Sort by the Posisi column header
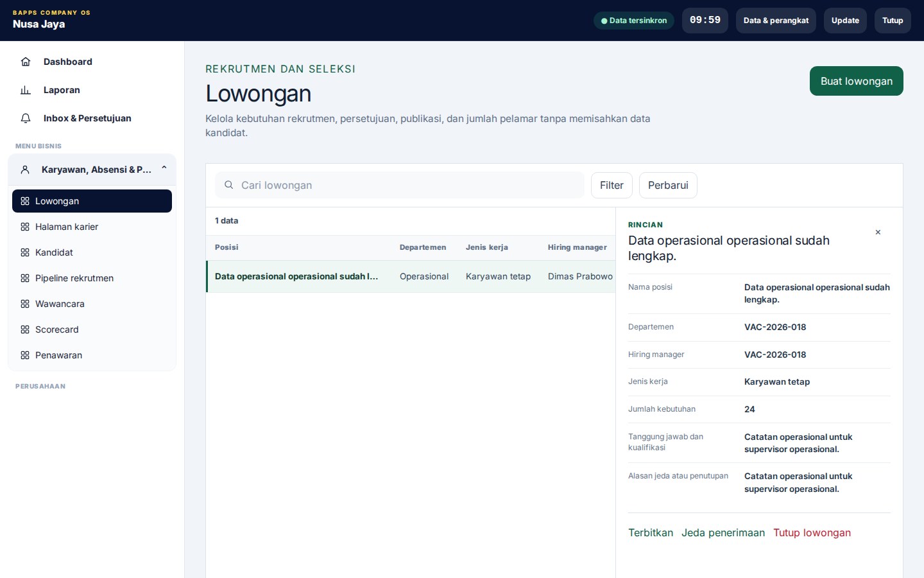 pos(227,247)
